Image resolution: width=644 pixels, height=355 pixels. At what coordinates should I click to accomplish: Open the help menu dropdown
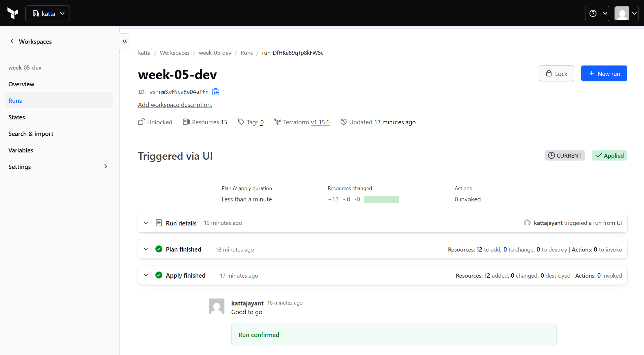(x=597, y=13)
